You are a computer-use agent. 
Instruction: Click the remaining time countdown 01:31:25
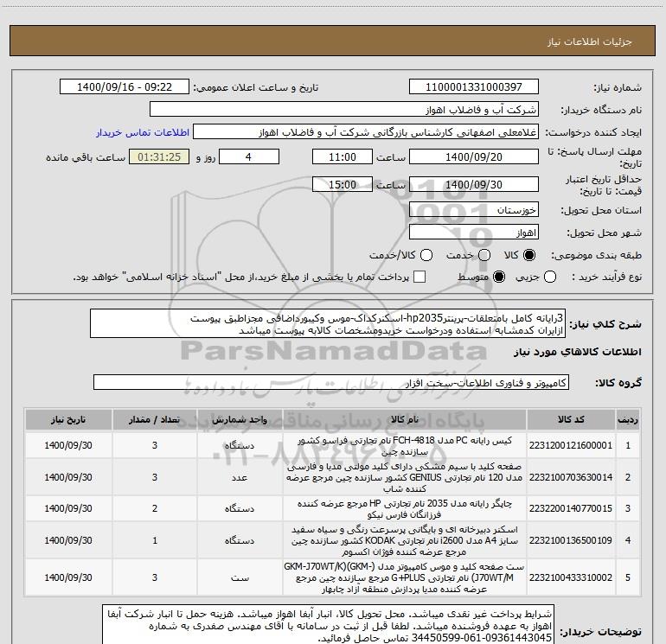coord(159,157)
